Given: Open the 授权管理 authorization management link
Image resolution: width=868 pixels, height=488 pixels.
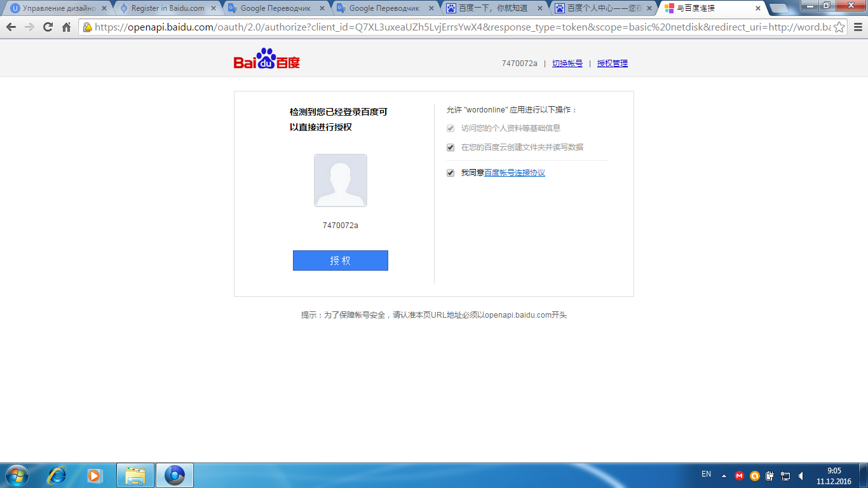Looking at the screenshot, I should tap(613, 64).
